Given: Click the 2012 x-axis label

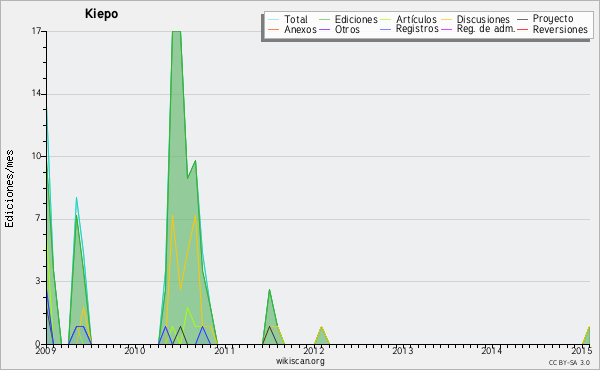Looking at the screenshot, I should point(314,350).
